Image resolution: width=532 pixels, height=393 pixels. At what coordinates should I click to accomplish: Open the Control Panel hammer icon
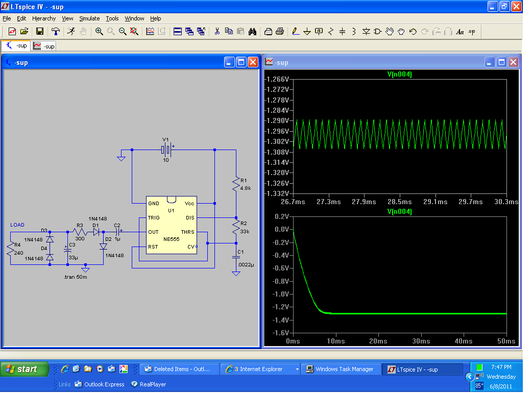pos(55,32)
